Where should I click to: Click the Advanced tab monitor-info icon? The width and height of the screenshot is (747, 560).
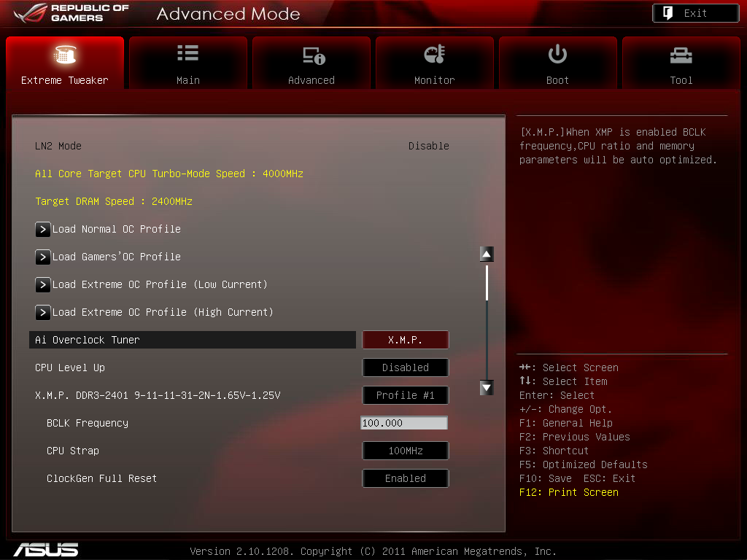(x=312, y=55)
